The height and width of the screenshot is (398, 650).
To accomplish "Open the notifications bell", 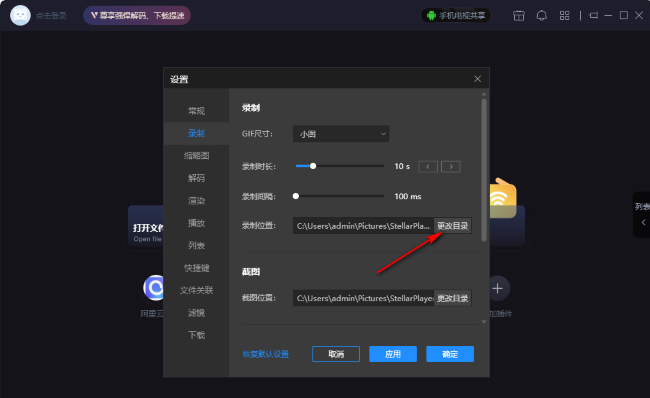I will 541,16.
